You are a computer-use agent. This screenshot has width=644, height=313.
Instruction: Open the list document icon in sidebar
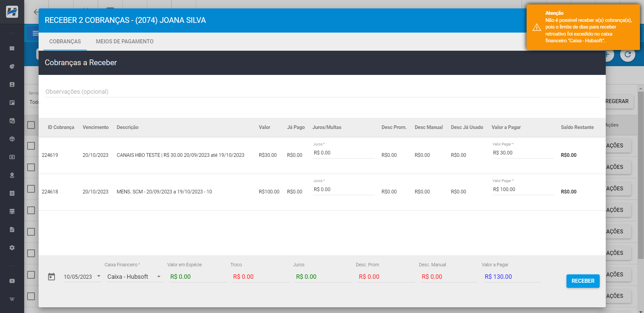point(12,193)
